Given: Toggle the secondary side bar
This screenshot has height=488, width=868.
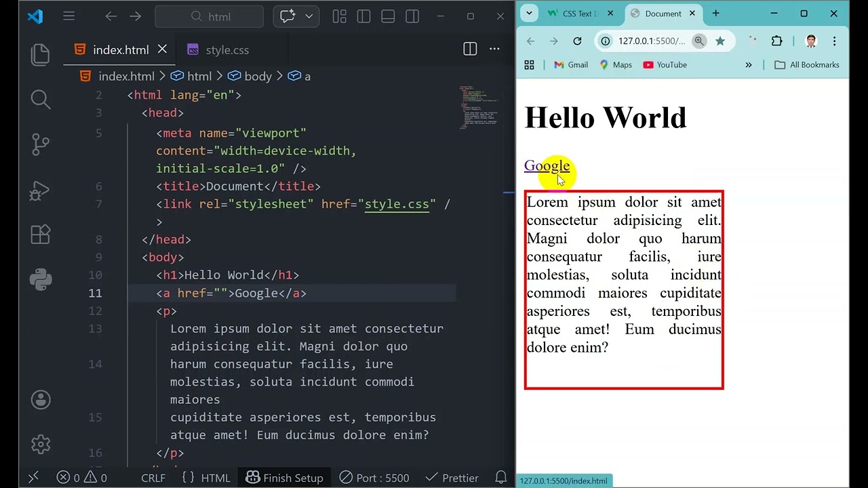Looking at the screenshot, I should coord(412,16).
